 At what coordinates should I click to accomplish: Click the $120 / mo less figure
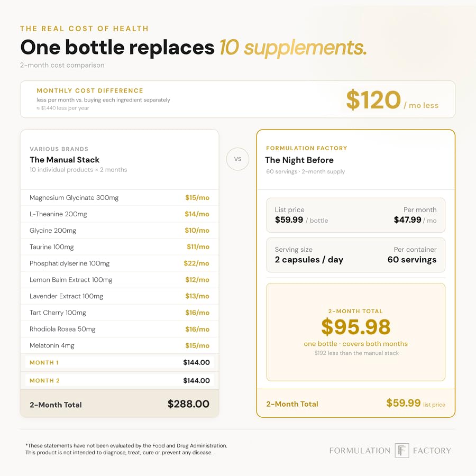392,100
